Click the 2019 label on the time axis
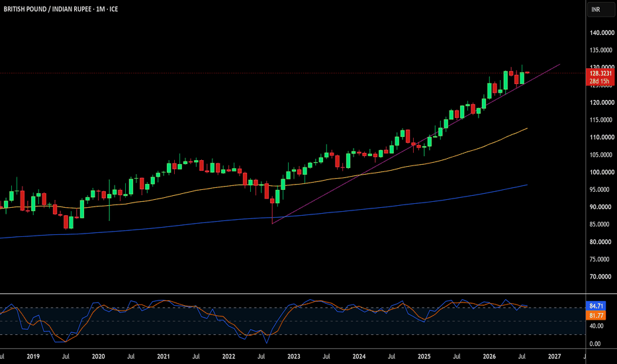The width and height of the screenshot is (617, 364). click(33, 357)
